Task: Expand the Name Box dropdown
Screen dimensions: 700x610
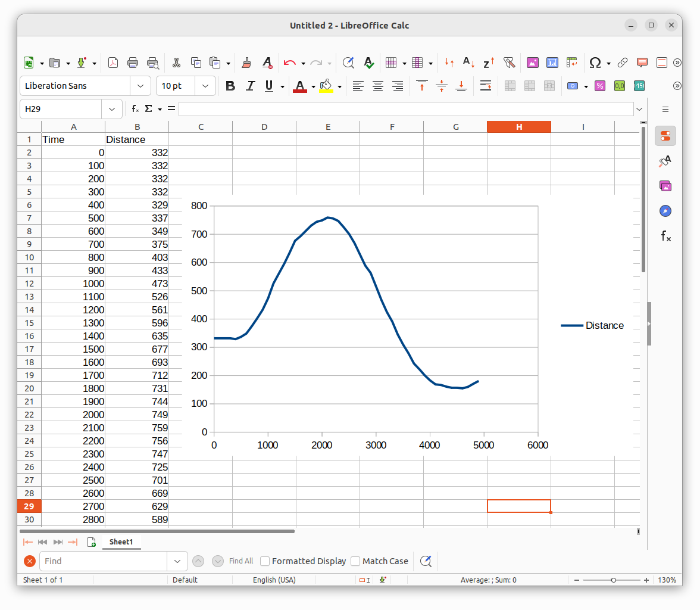Action: click(112, 109)
